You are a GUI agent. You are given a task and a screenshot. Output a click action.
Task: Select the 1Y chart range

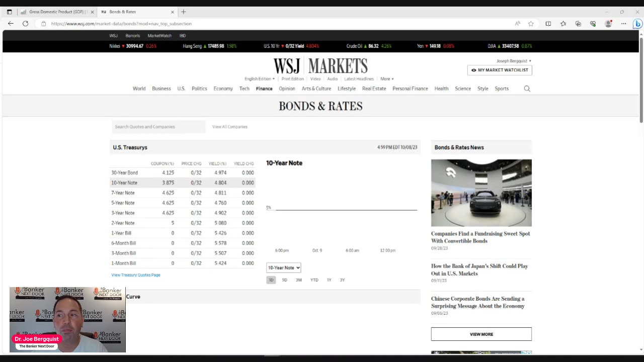coord(329,280)
